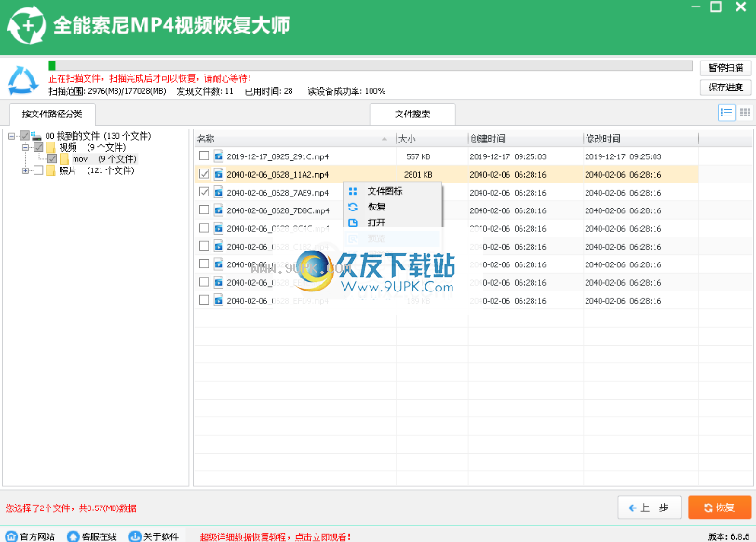Click 2801 KB size cell
756x542 pixels.
418,174
